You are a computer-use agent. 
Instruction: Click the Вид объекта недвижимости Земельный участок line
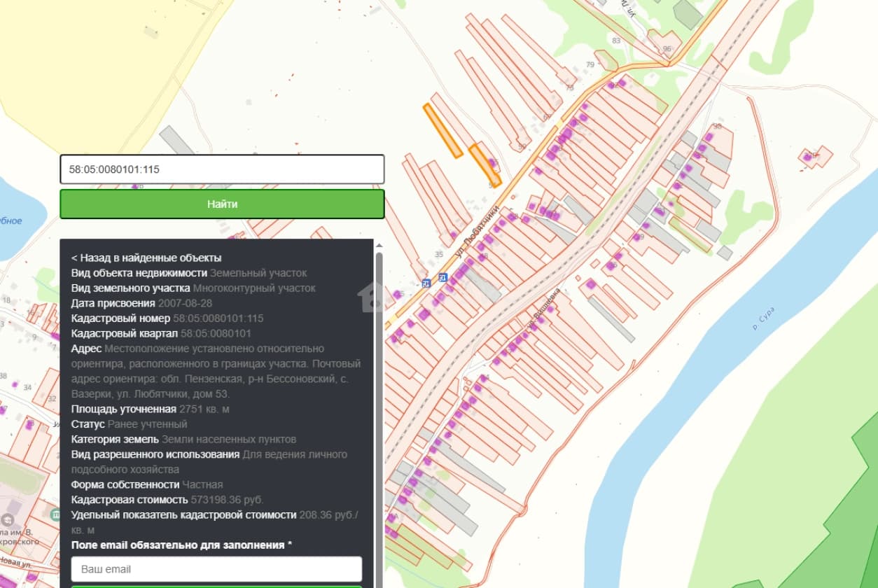(189, 273)
